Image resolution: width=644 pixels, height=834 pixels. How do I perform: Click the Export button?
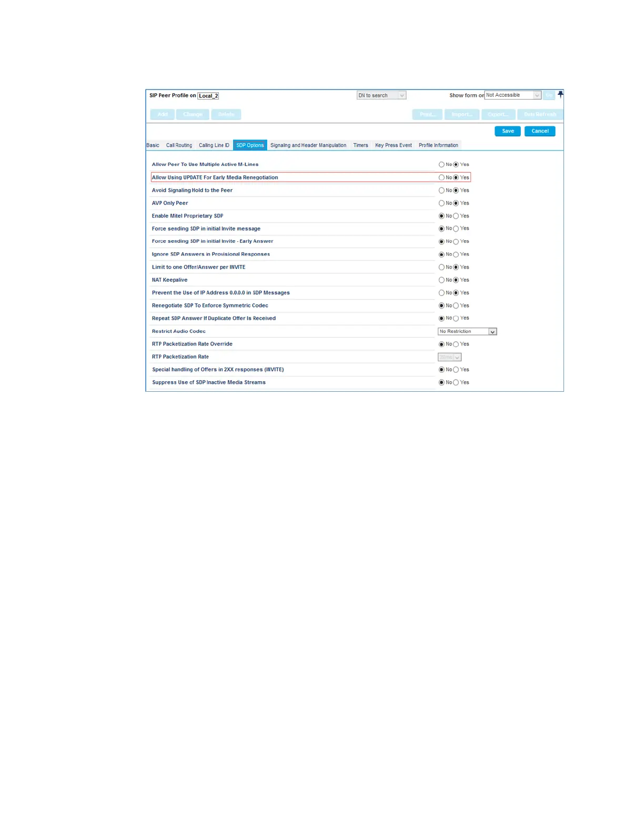[498, 114]
